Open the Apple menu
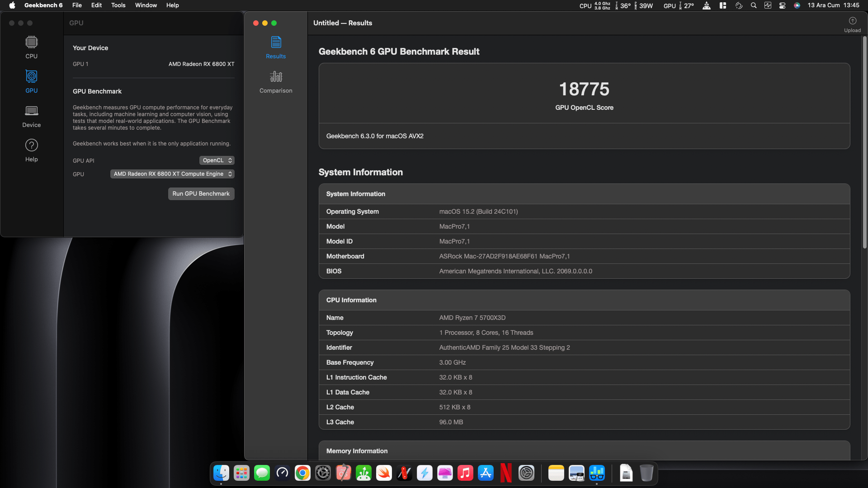This screenshot has height=488, width=868. tap(12, 5)
